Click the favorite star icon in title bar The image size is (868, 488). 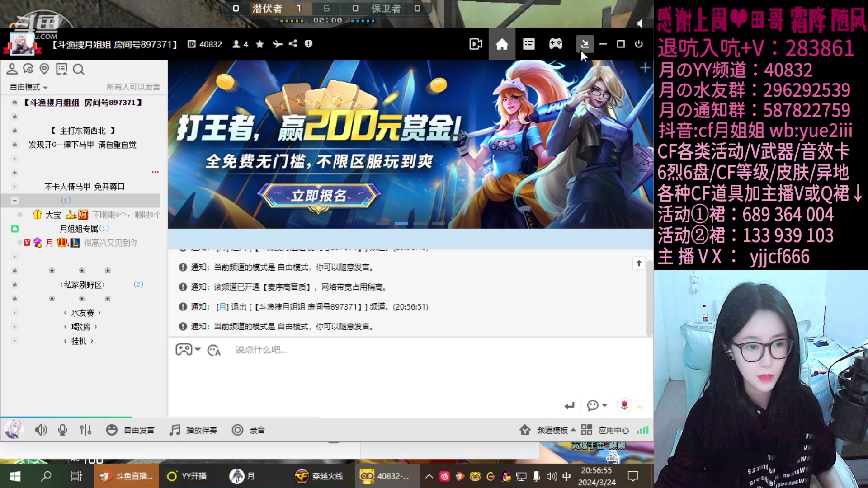tap(260, 44)
